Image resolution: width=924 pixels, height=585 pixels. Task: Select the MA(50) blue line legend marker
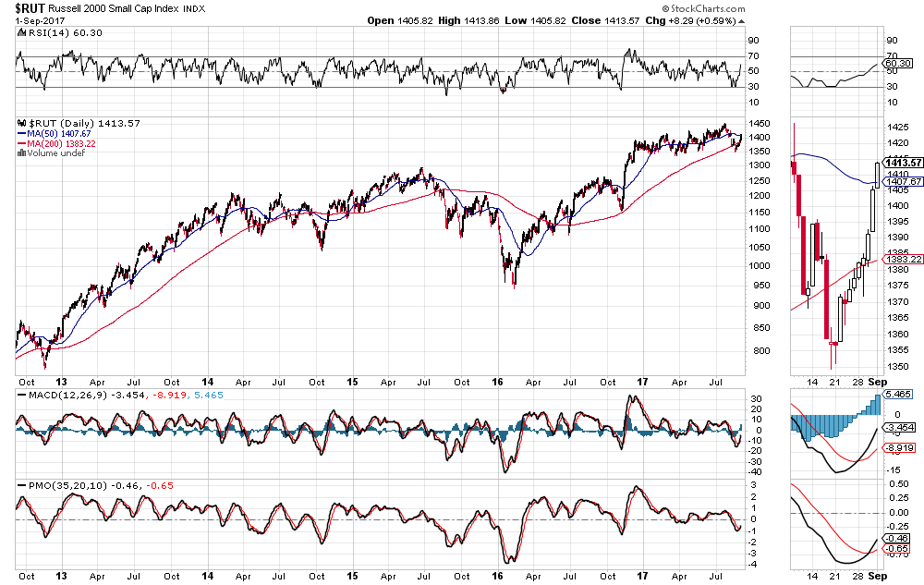click(x=22, y=134)
